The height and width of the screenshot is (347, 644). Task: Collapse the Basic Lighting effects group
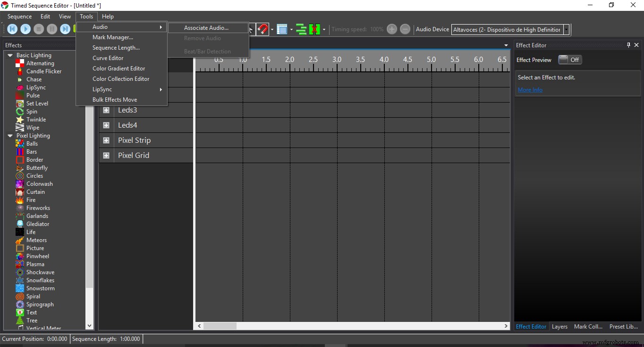(x=10, y=55)
